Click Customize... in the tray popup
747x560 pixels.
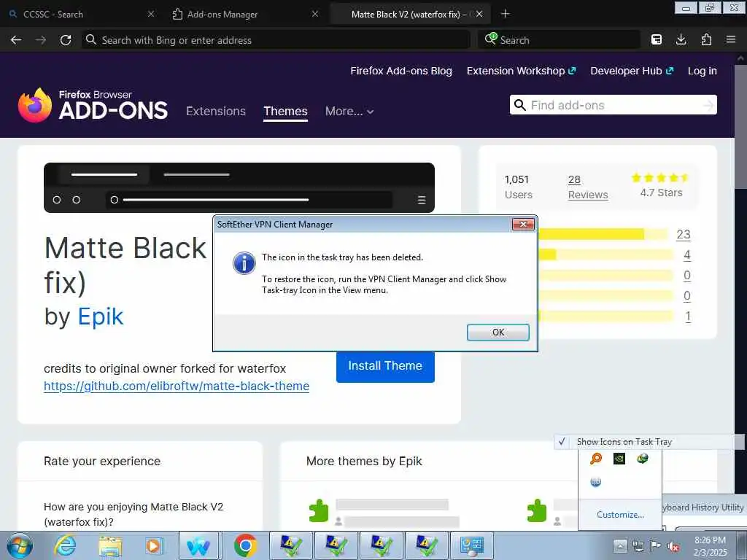pos(620,515)
